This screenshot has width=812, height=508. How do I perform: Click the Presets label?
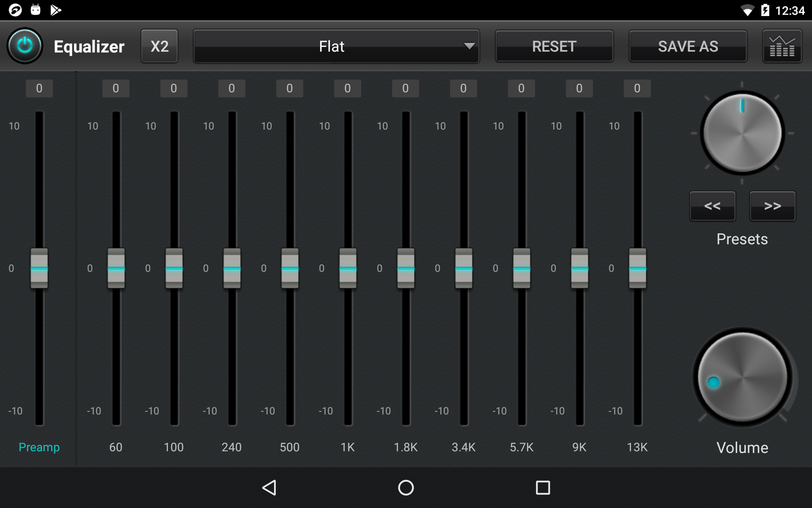pyautogui.click(x=742, y=239)
